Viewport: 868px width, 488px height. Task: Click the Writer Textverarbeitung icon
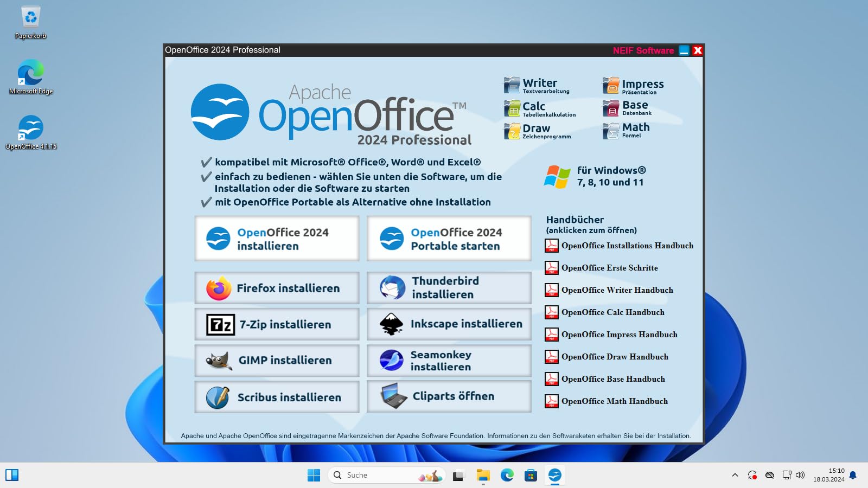(x=512, y=86)
